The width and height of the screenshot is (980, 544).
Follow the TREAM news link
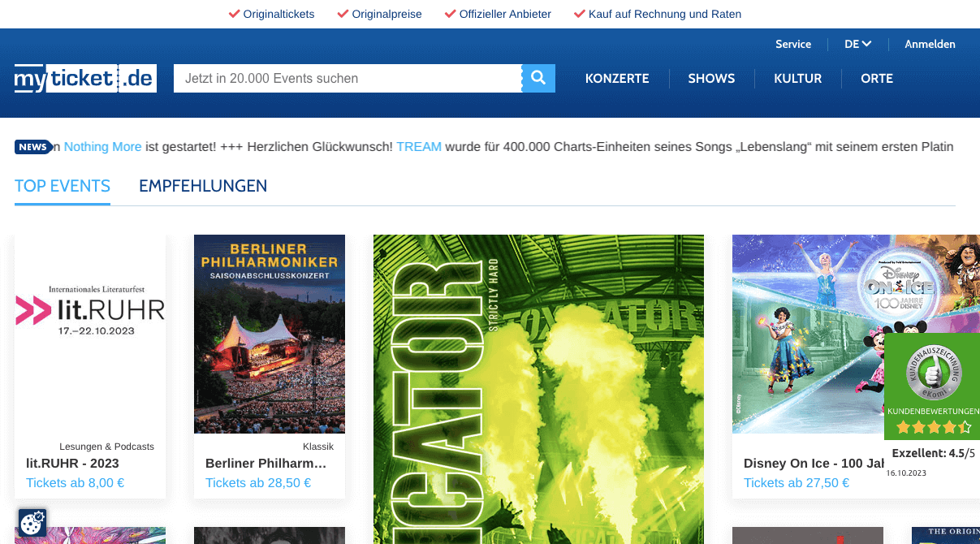[x=419, y=147]
